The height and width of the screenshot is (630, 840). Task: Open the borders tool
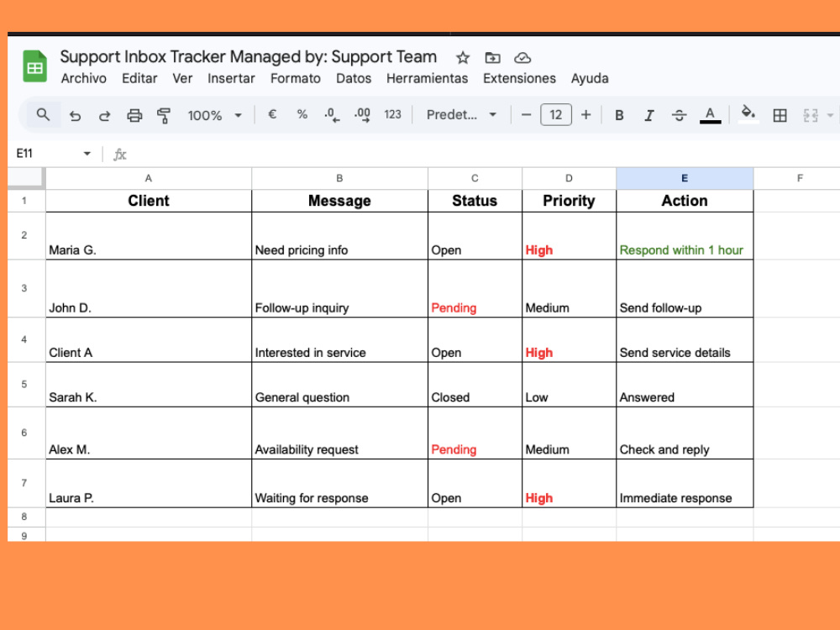tap(780, 115)
